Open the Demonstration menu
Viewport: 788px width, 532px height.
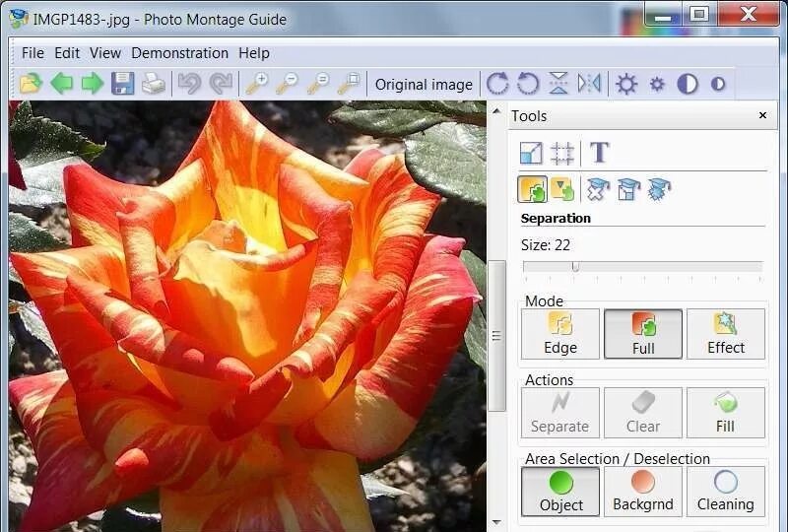point(179,53)
